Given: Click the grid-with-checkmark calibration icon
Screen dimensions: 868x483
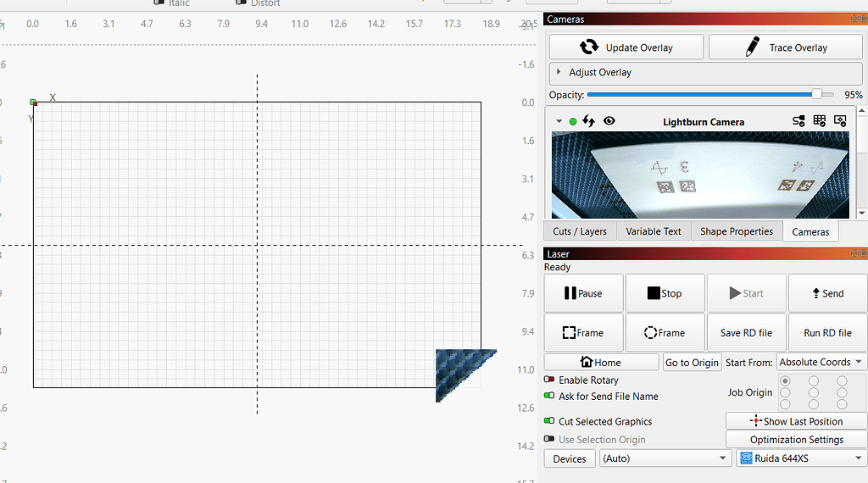Looking at the screenshot, I should click(820, 120).
